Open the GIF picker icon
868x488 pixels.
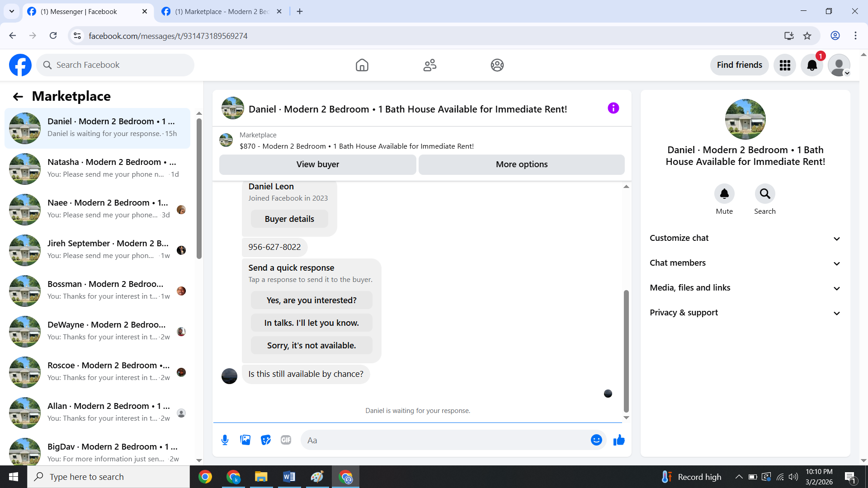[286, 440]
